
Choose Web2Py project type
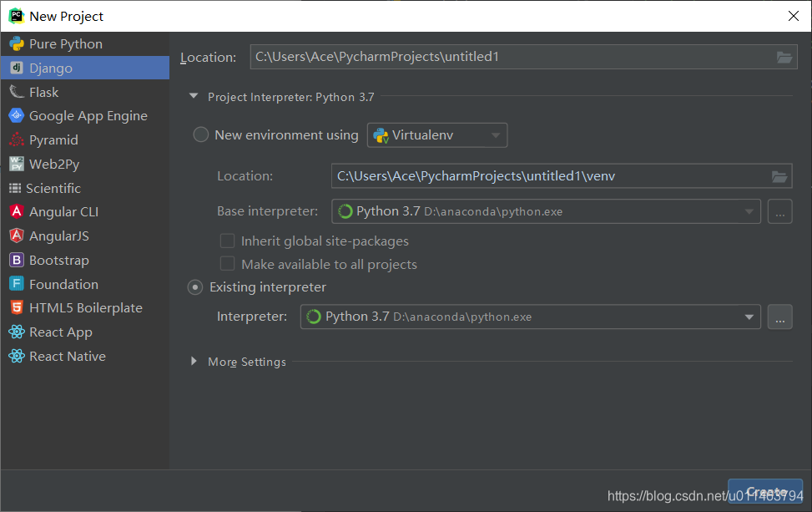pos(85,164)
